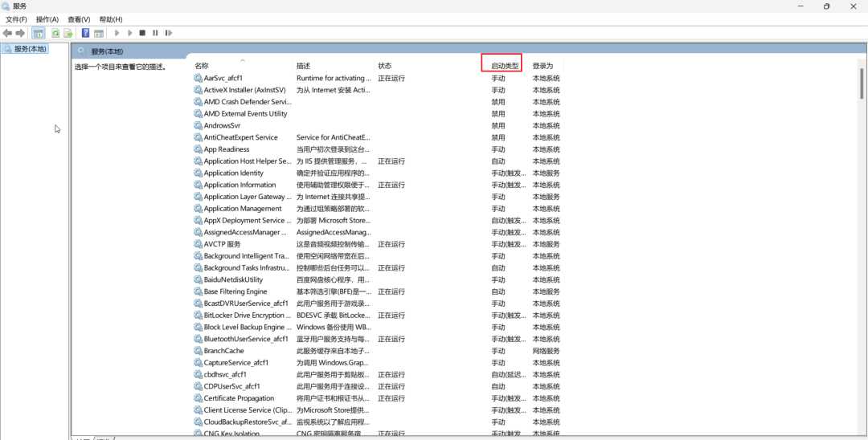Sort by the 启动类型 column header
868x440 pixels.
coord(505,66)
